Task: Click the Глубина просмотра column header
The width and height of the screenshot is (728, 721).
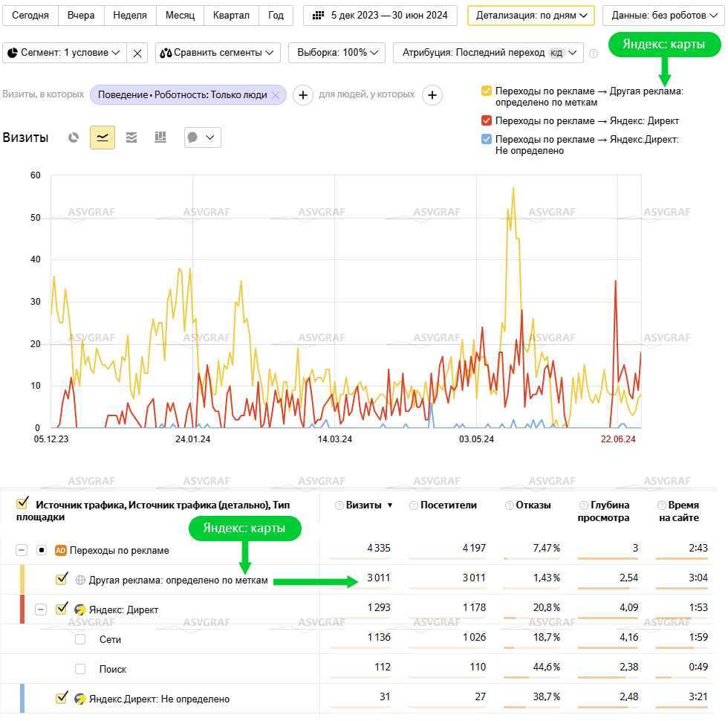Action: click(x=603, y=511)
